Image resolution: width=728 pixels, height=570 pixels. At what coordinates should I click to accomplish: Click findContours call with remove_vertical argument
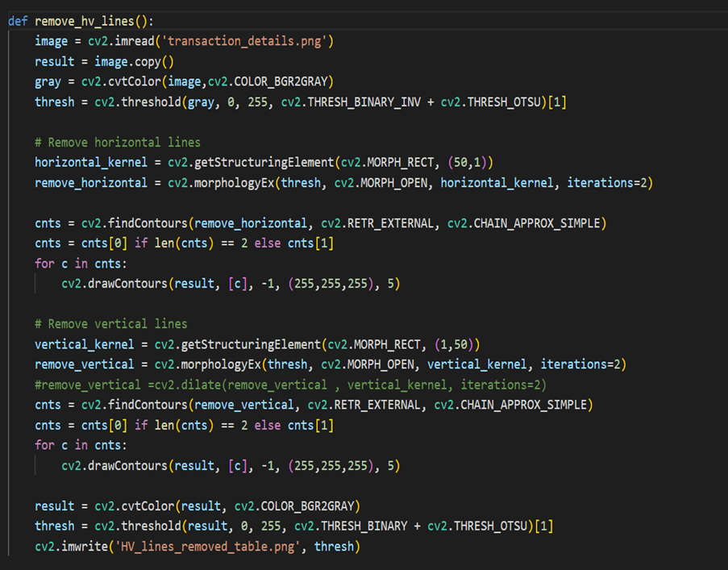[337, 406]
